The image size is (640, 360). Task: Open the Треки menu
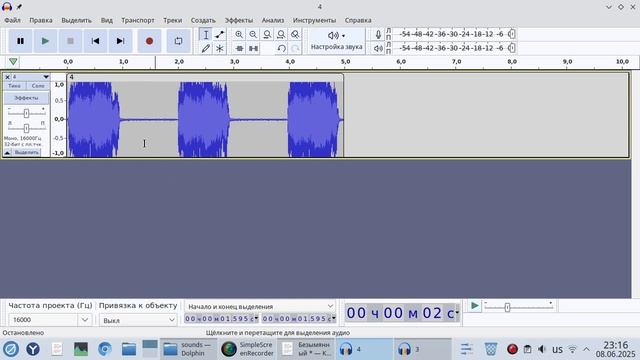click(x=173, y=20)
